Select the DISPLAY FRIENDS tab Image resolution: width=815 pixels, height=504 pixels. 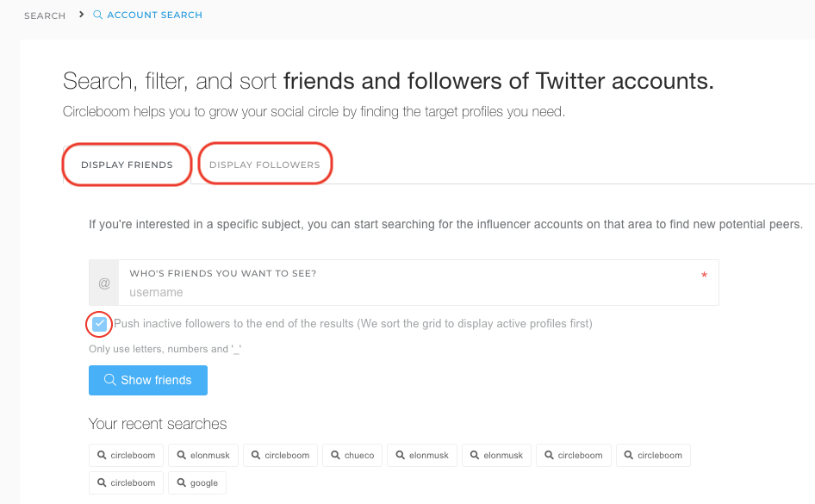point(127,164)
